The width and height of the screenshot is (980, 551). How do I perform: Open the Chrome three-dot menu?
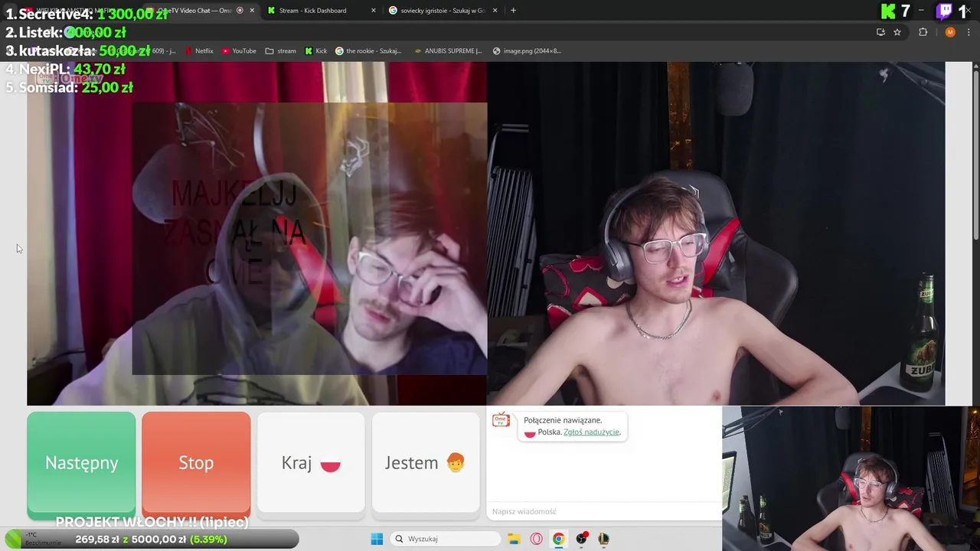[969, 32]
